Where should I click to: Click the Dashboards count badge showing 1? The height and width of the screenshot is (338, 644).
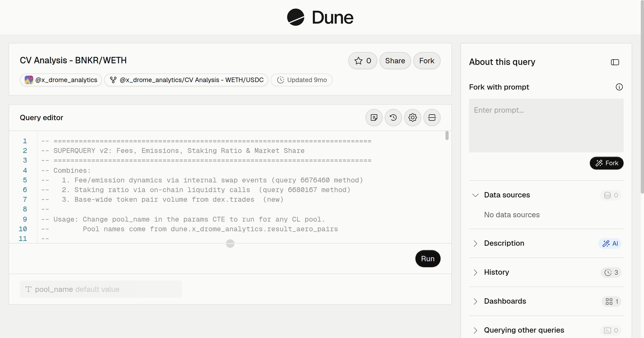pos(612,301)
